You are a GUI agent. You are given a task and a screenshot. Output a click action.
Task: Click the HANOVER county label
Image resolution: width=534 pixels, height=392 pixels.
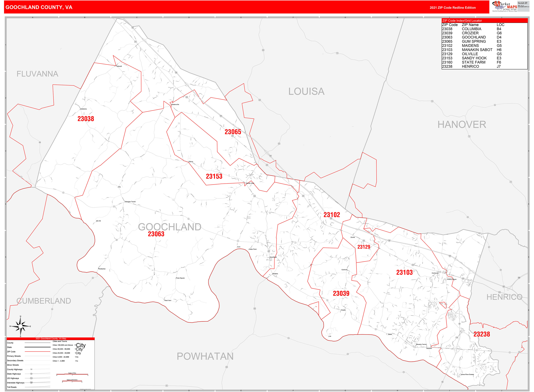click(462, 125)
